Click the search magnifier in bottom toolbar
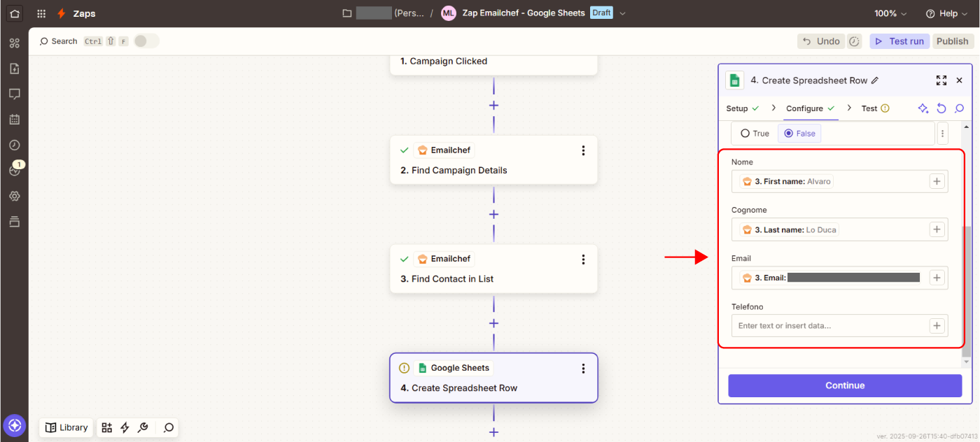Viewport: 980px width, 442px height. tap(168, 427)
